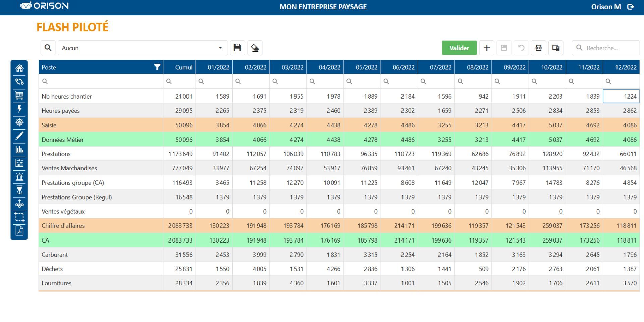Screen dimensions: 644x322
Task: Export the table to xlsx
Action: coord(538,48)
